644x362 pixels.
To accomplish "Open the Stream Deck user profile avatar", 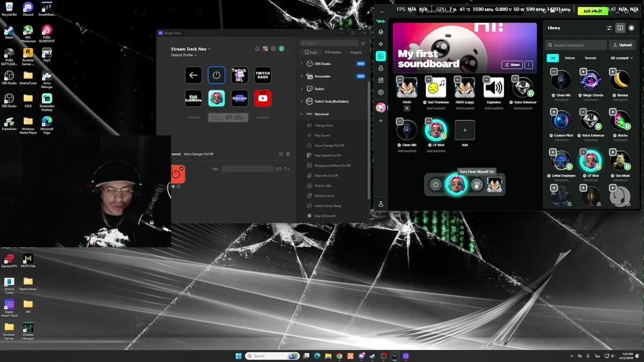I will (x=281, y=49).
